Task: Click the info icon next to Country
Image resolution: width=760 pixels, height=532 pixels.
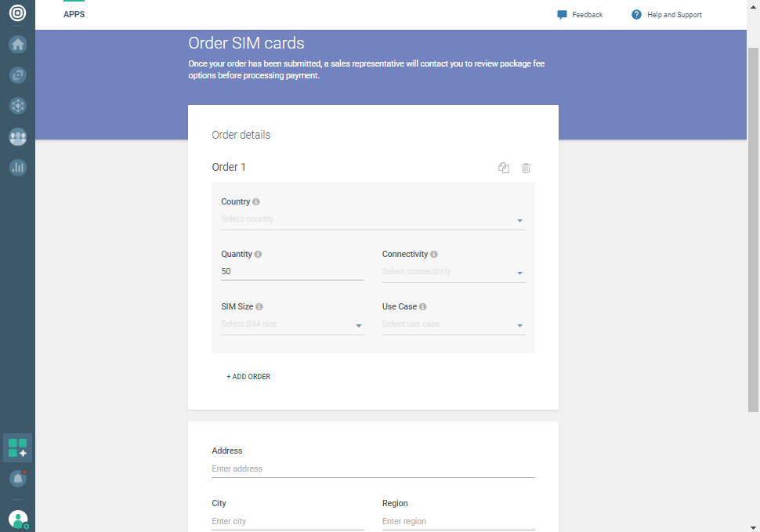Action: click(256, 202)
